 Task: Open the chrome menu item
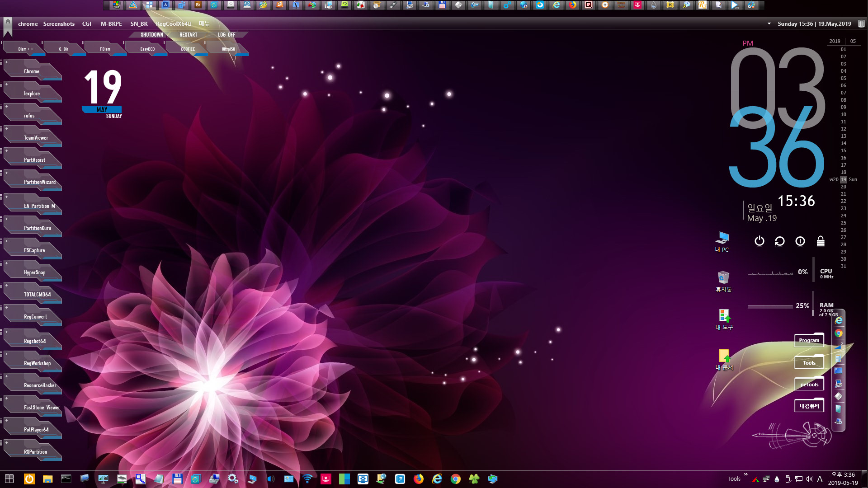pyautogui.click(x=28, y=23)
